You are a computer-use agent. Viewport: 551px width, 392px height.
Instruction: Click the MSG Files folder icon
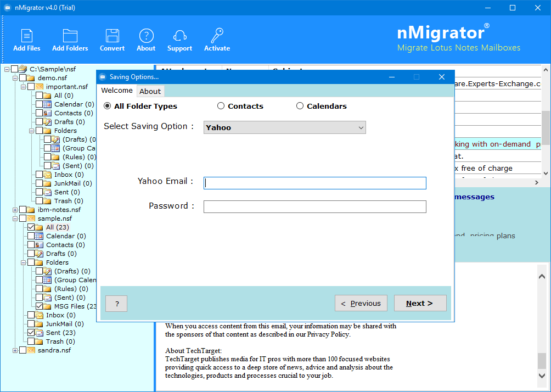click(x=47, y=306)
